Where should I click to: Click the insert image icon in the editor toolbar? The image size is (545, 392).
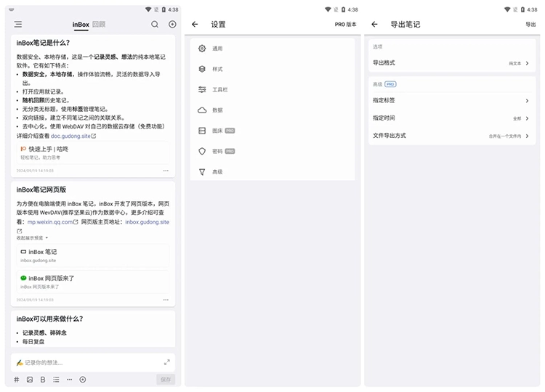pyautogui.click(x=30, y=379)
